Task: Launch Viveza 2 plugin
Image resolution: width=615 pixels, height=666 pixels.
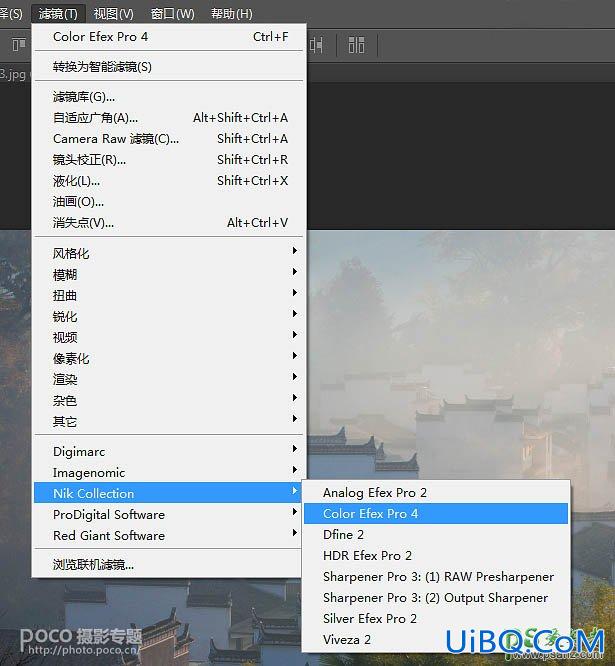Action: click(x=436, y=639)
